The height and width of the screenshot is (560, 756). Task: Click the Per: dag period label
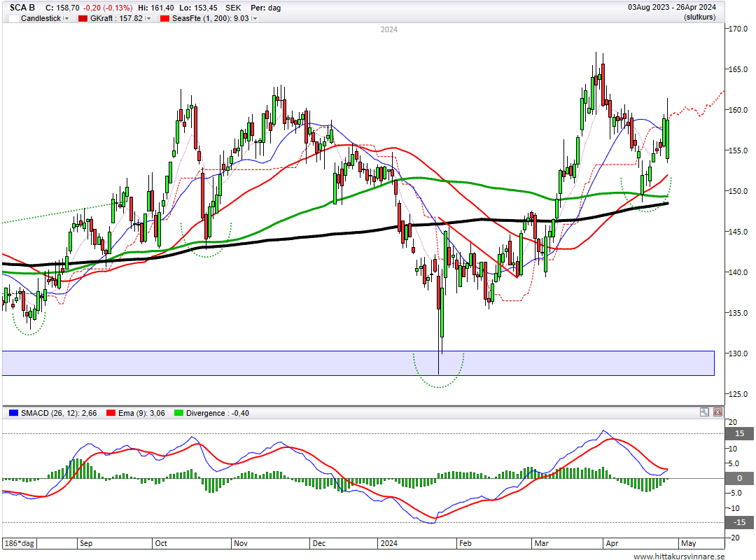pyautogui.click(x=266, y=8)
